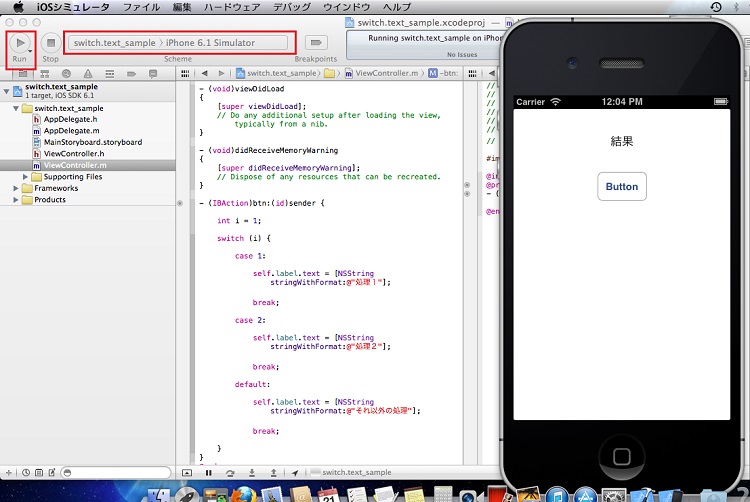Screen dimensions: 750x502
Task: Open the デバッグ menu
Action: [292, 7]
